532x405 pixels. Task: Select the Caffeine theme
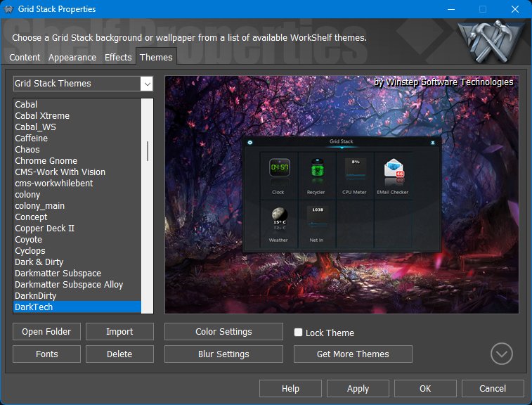77,139
